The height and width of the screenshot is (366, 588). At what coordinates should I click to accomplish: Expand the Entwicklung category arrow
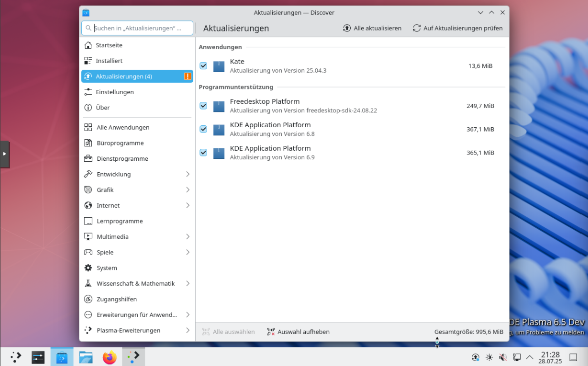pos(188,174)
